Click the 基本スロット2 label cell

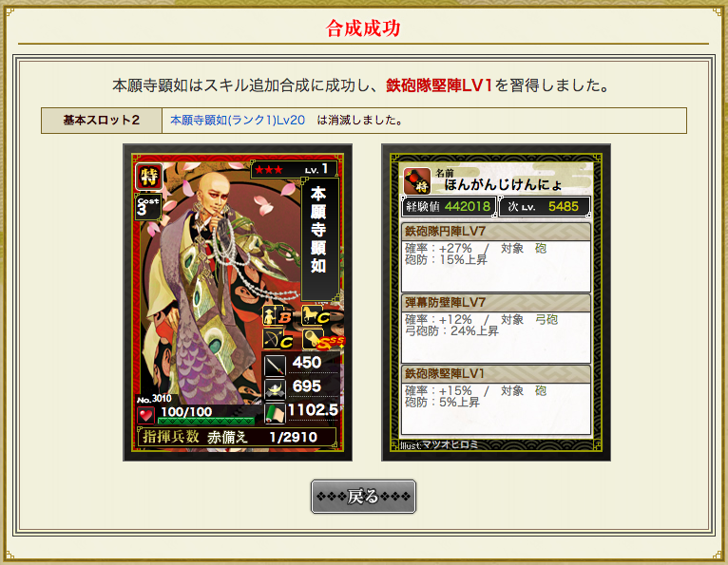(102, 121)
